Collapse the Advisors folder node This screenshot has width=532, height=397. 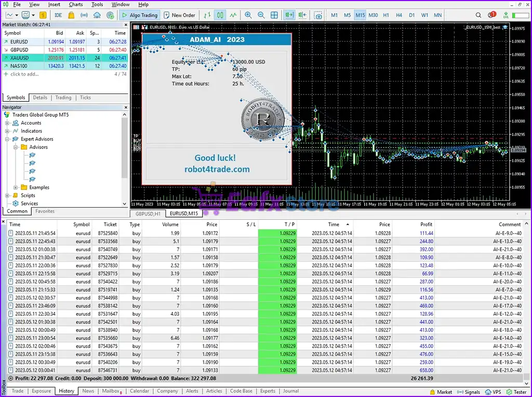(16, 147)
